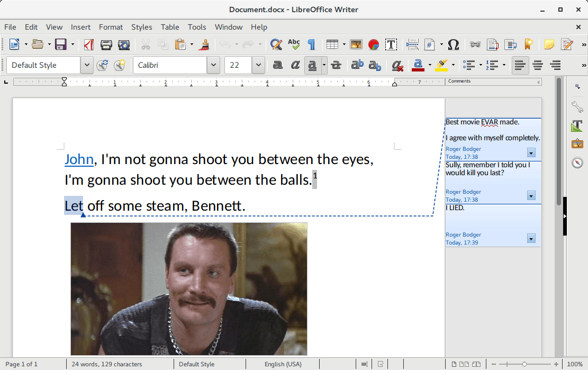The image size is (588, 370).
Task: Export directly as PDF
Action: click(x=89, y=44)
